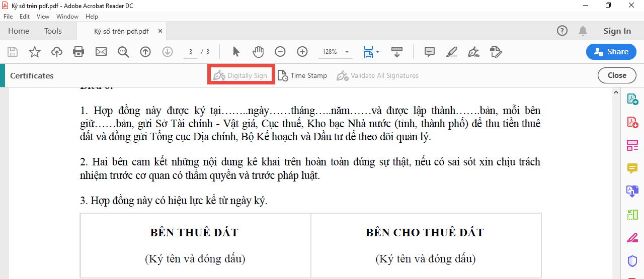644x279 pixels.
Task: Click the Digitally Sign button
Action: point(241,75)
